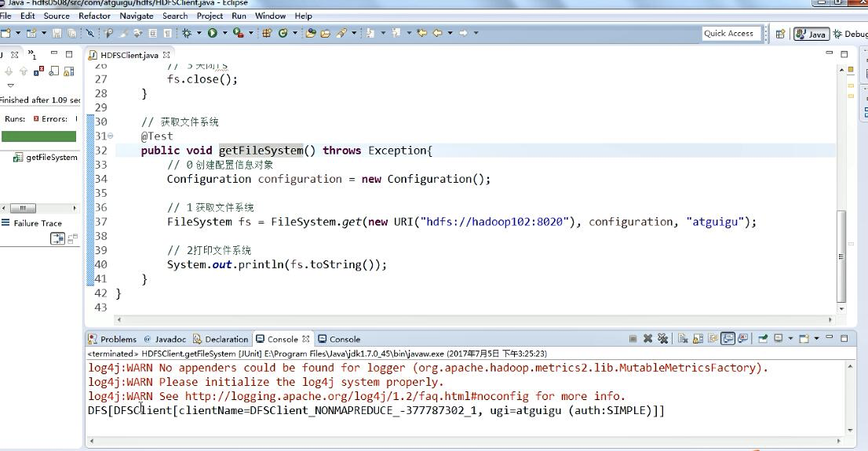Click the Search flashlight toolbar icon
Screen dimensions: 868x451
tap(341, 33)
